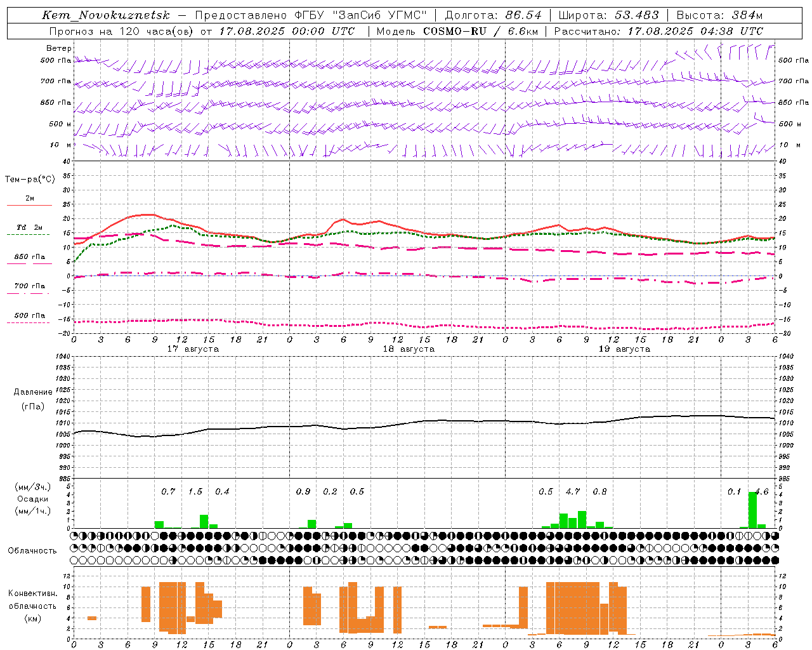This screenshot has height=650, width=812.
Task: Click the 700 гПа temperature legend line sample
Action: pos(28,293)
